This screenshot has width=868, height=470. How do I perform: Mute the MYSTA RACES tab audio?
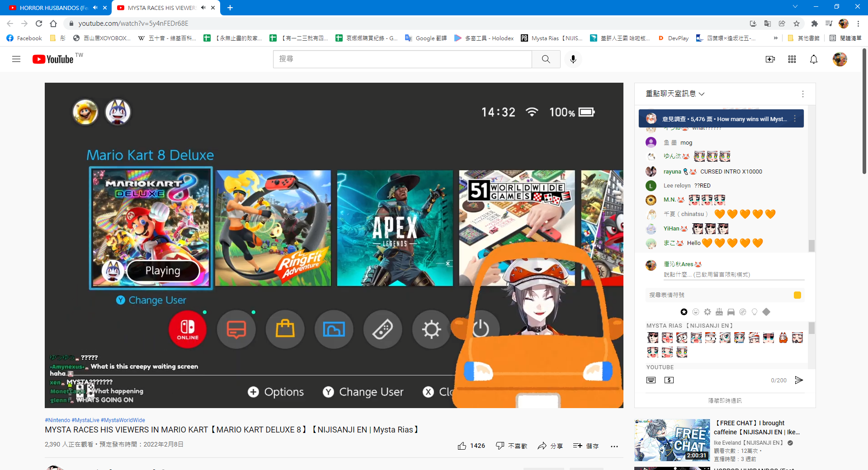pos(203,8)
